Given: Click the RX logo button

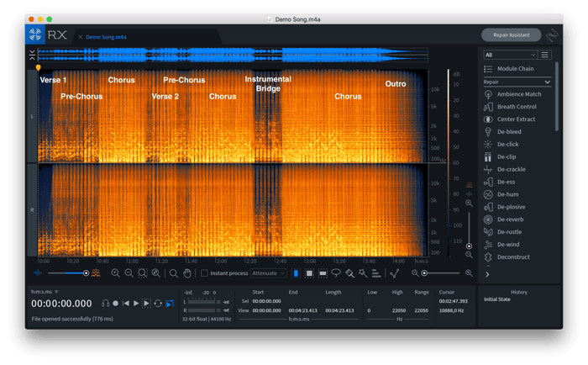Looking at the screenshot, I should point(35,34).
